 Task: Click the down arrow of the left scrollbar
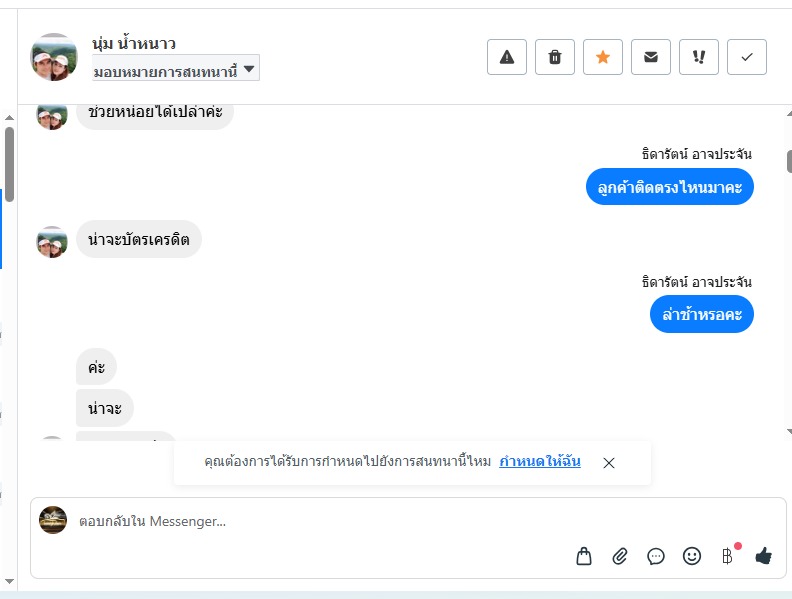coord(9,581)
